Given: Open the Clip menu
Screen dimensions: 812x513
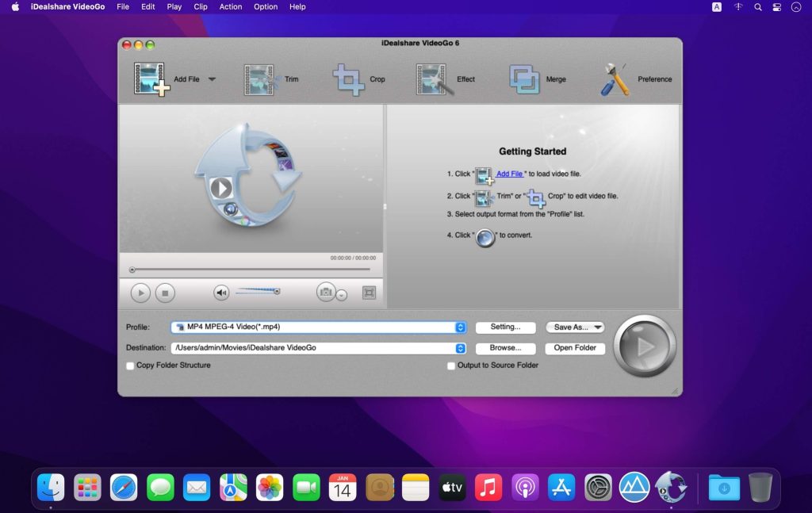Looking at the screenshot, I should coord(201,7).
